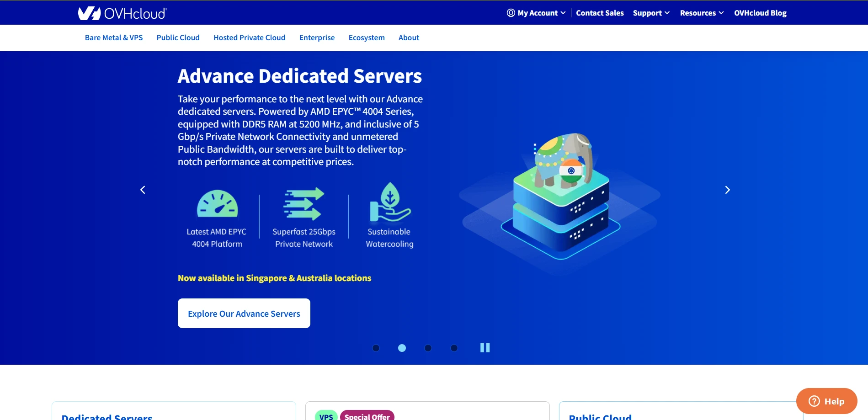Click the OVHcloud logo
The image size is (868, 420).
pyautogui.click(x=122, y=13)
